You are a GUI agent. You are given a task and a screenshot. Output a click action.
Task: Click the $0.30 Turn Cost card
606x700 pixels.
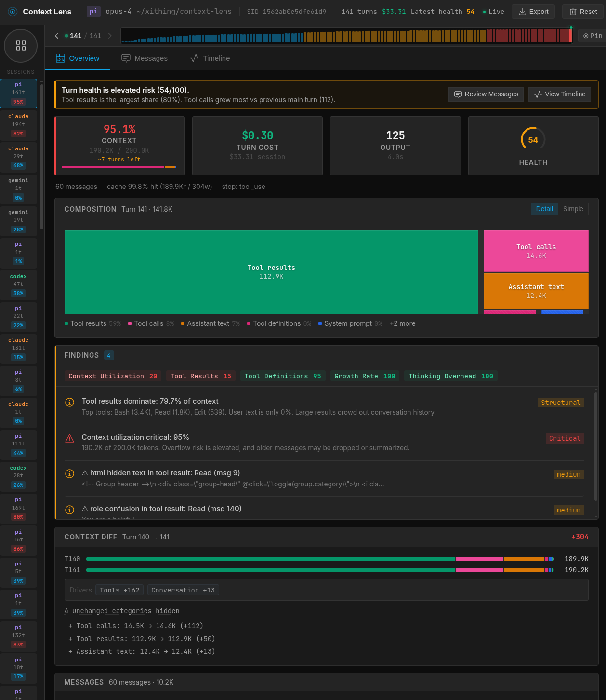pyautogui.click(x=257, y=146)
